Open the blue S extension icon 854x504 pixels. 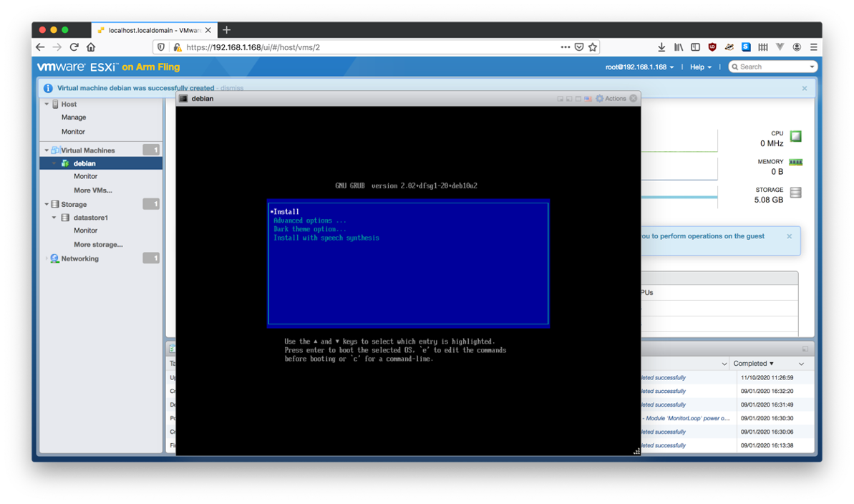click(746, 47)
